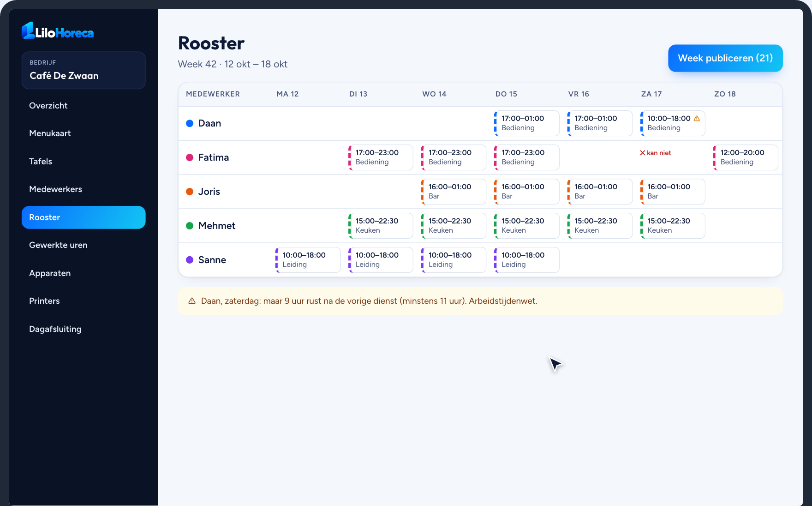The height and width of the screenshot is (506, 812).
Task: Click Joris's orange color dot
Action: click(190, 192)
